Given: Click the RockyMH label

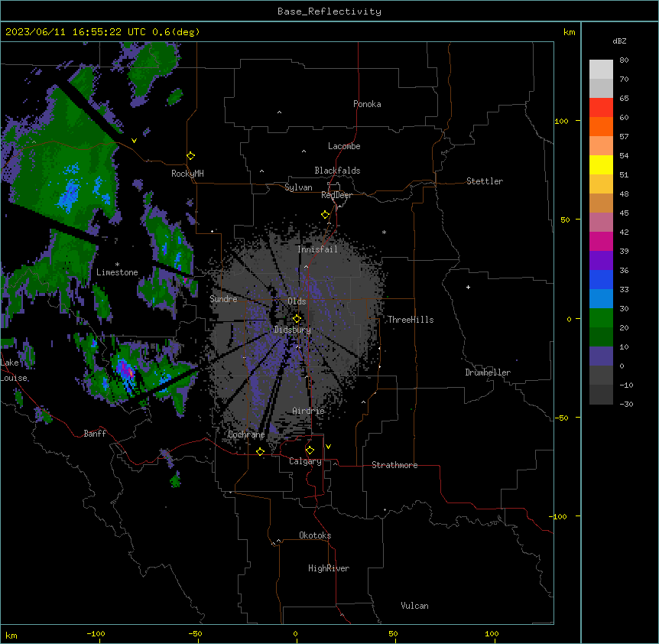Looking at the screenshot, I should click(187, 173).
